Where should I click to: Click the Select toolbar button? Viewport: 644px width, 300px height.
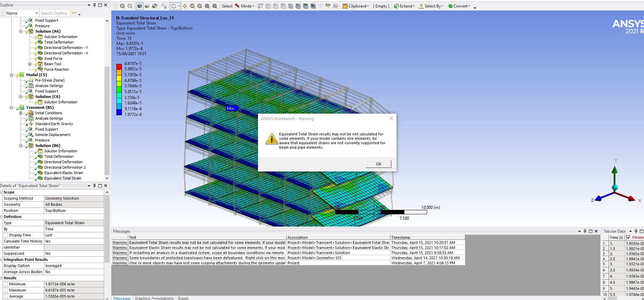pyautogui.click(x=227, y=6)
